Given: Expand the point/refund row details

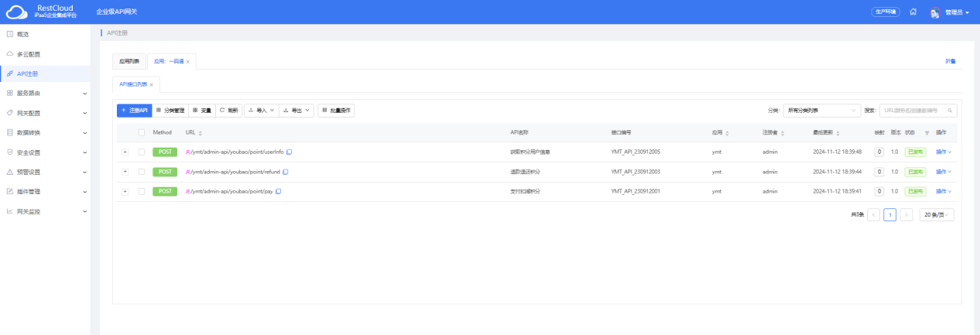Looking at the screenshot, I should point(125,172).
